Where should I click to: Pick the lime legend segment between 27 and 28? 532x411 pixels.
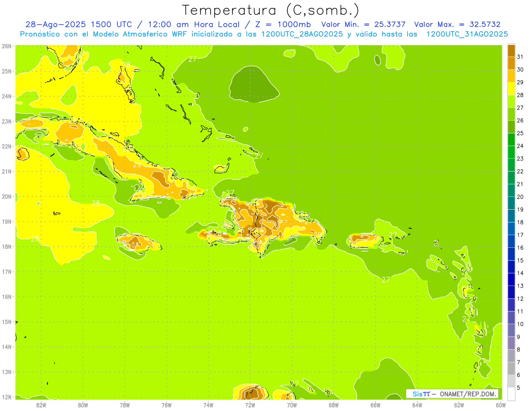tap(511, 102)
